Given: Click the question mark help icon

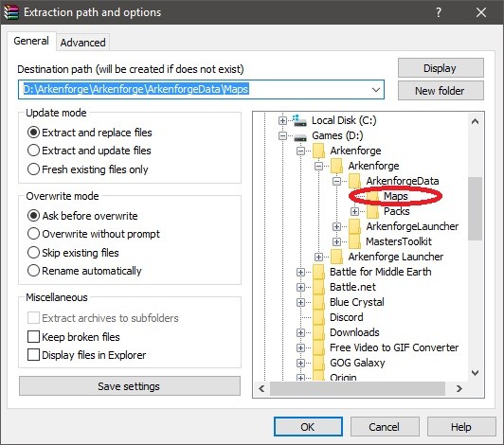Looking at the screenshot, I should point(439,12).
